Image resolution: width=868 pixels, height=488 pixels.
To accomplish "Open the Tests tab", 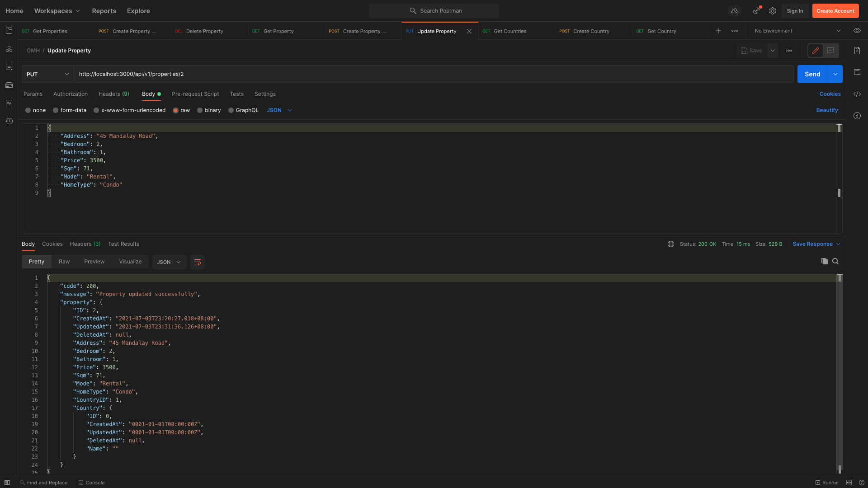I will tap(236, 94).
